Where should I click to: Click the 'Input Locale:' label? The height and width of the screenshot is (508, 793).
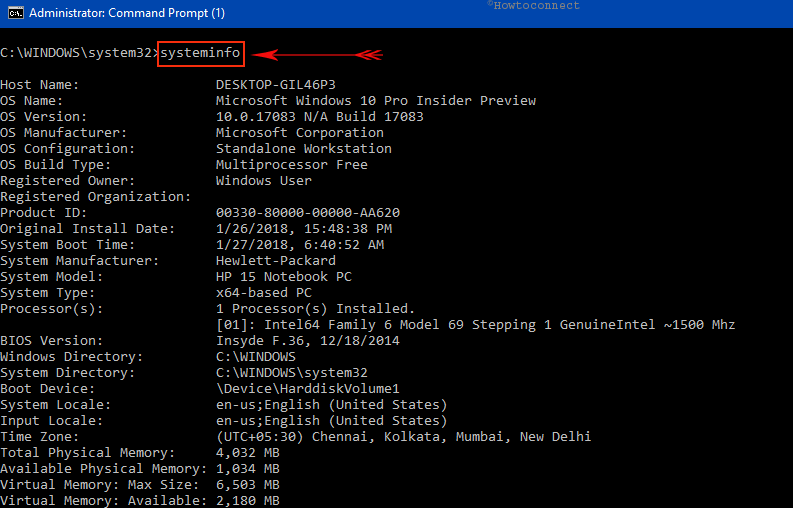point(52,421)
